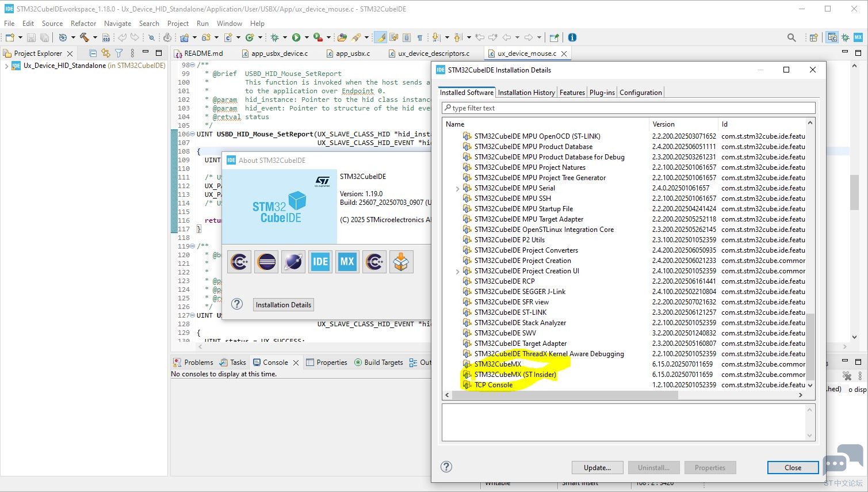Viewport: 868px width, 492px height.
Task: Click the STM32CubeMX icon in About dialog
Action: pyautogui.click(x=347, y=262)
